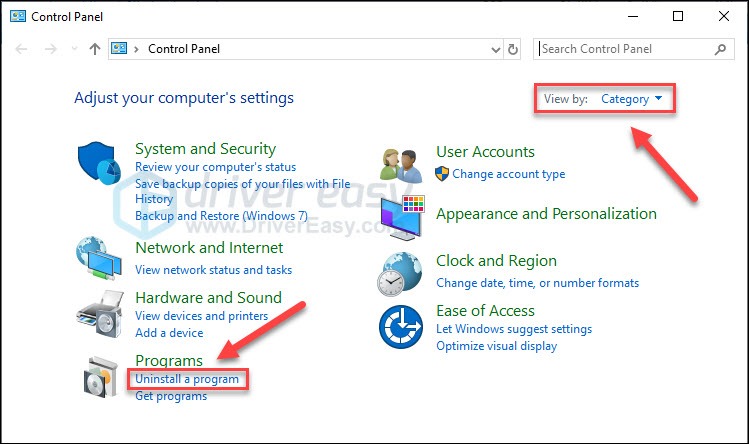Click the Search Control Panel field
The width and height of the screenshot is (749, 444).
[625, 48]
